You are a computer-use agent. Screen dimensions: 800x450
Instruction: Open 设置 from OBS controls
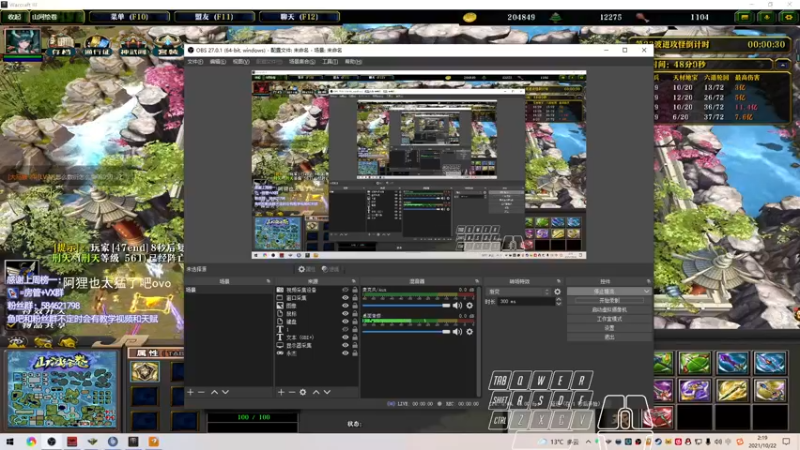(x=609, y=328)
